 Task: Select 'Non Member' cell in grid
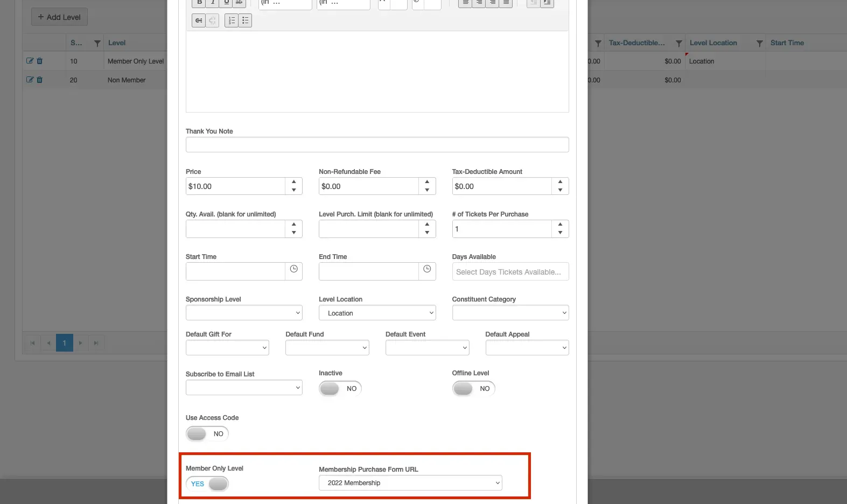127,80
